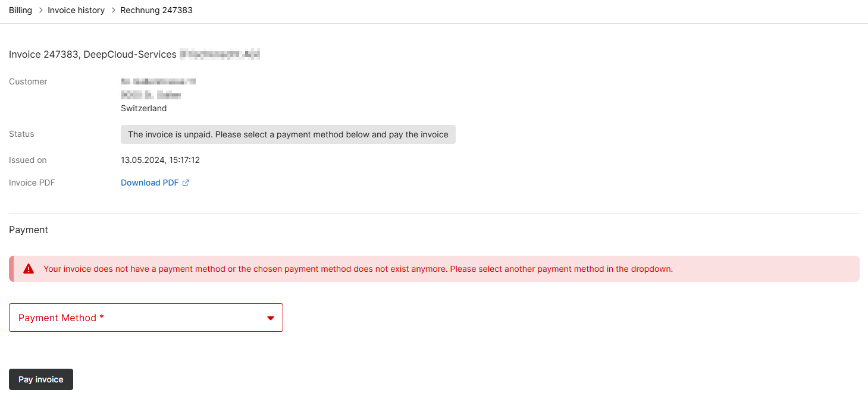Click the issued date 13.05.2024 text
Screen dimensions: 868x402
coord(160,160)
